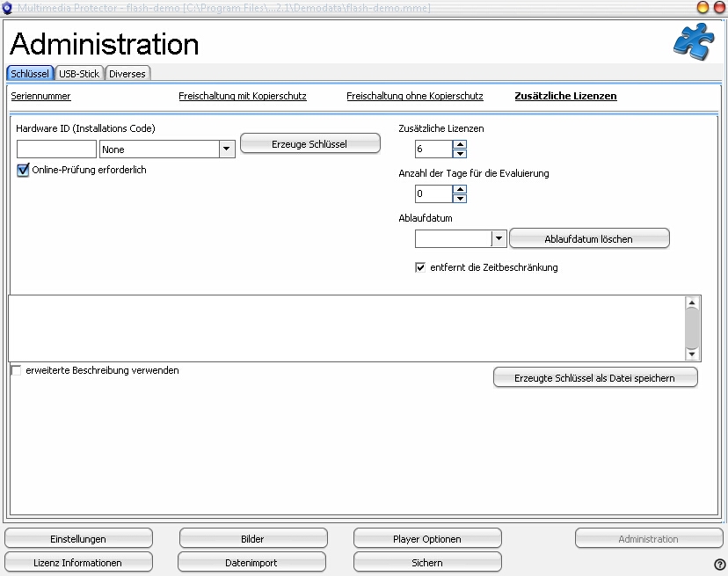Save keys with Erzeugte Schlüssel als Datei speichern
The height and width of the screenshot is (576, 728).
[595, 377]
